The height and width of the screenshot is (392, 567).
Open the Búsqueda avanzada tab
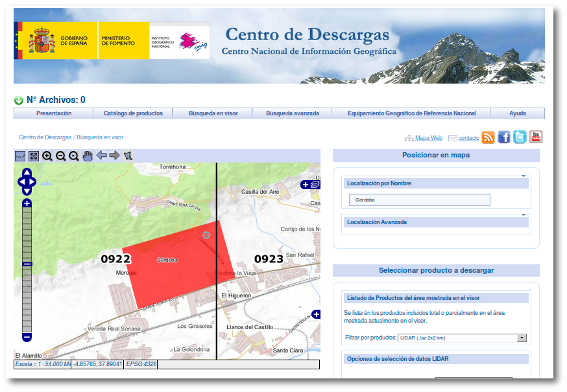(292, 113)
